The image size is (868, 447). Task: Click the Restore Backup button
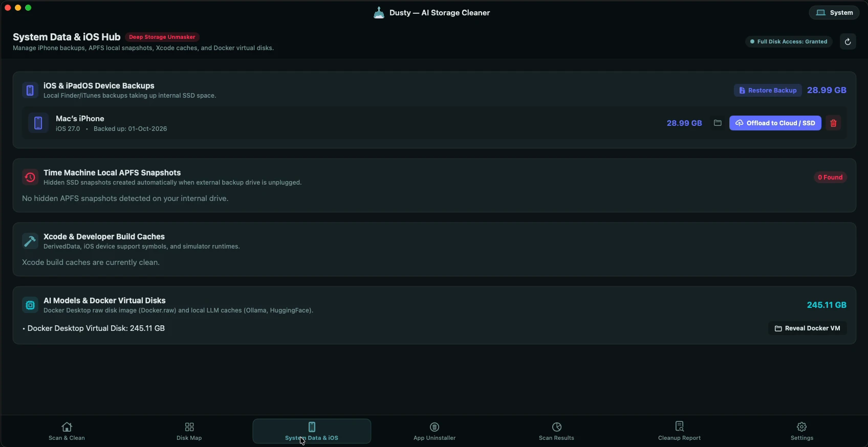pos(768,91)
